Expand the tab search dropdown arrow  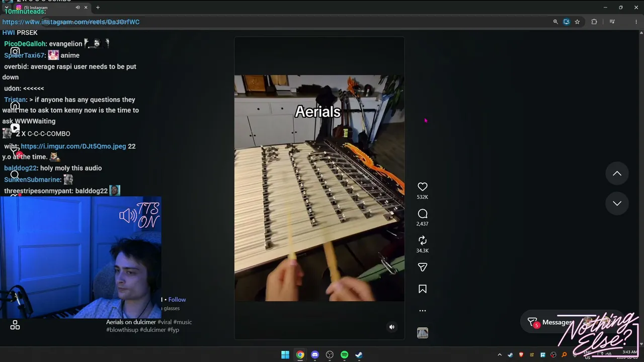coord(6,8)
